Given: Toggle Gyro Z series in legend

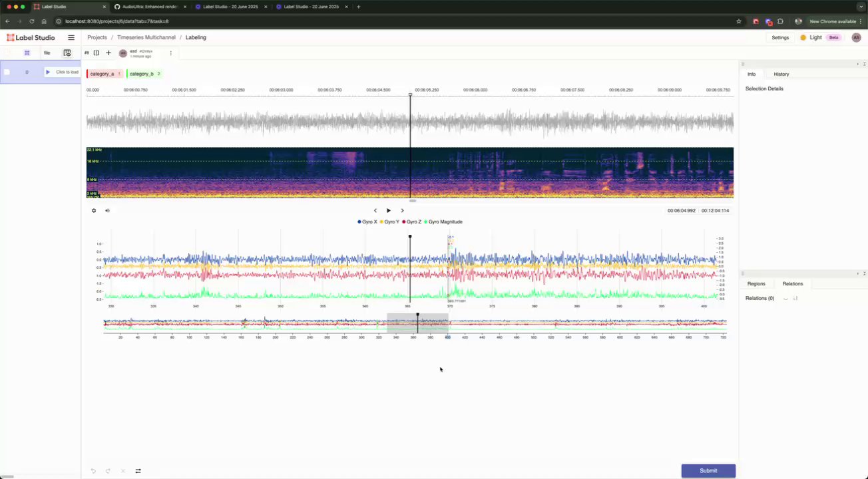Looking at the screenshot, I should point(412,222).
